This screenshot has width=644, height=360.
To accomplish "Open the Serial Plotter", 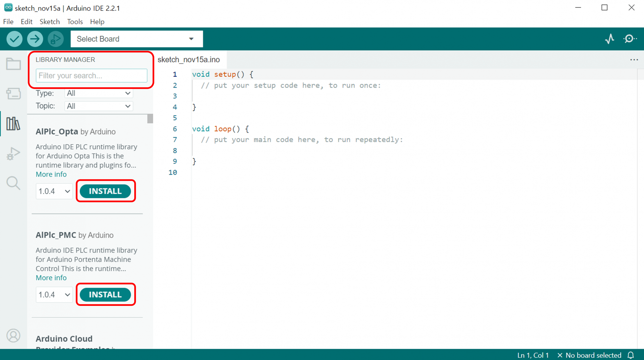I will [610, 39].
